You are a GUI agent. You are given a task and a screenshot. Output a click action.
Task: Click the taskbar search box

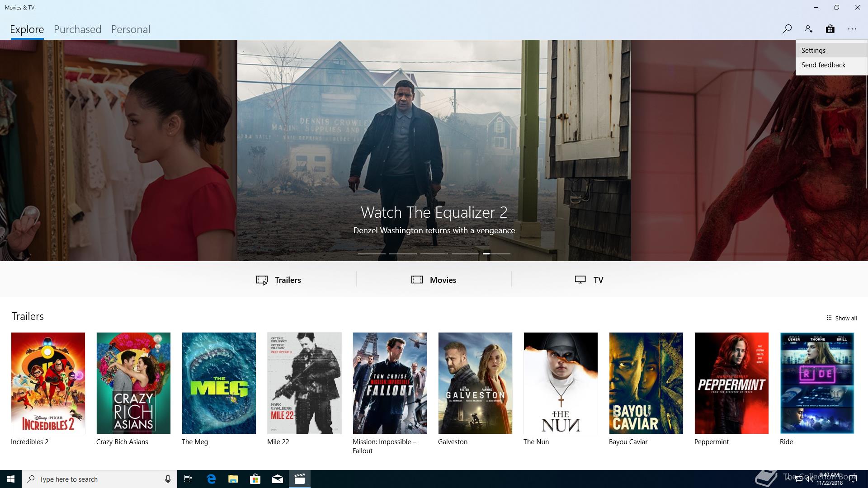[x=99, y=479]
